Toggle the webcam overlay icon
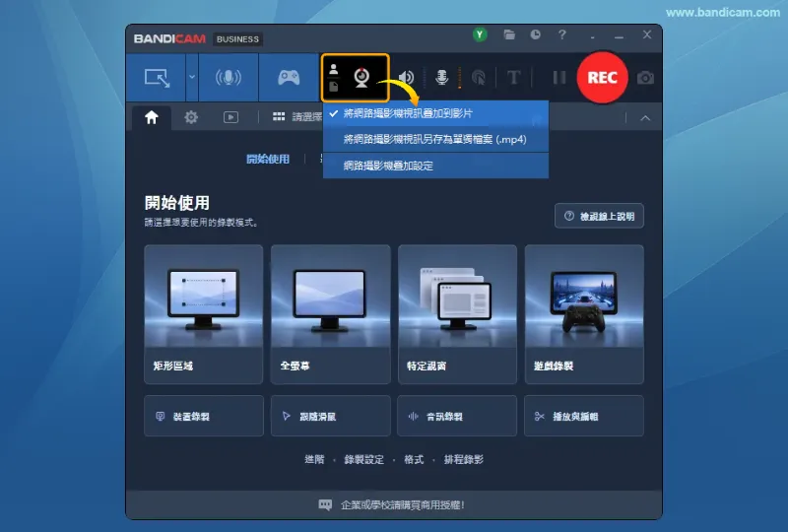 click(361, 78)
